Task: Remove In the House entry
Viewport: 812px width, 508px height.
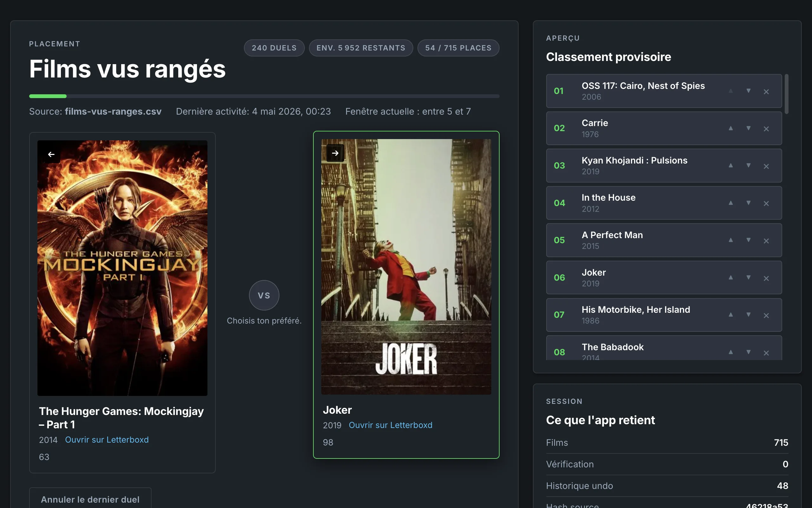Action: click(x=766, y=203)
